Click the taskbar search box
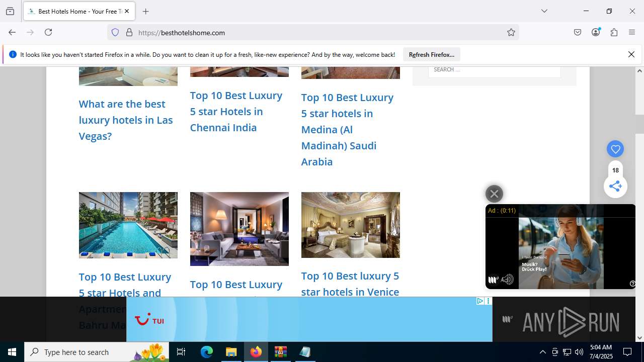644x362 pixels. (98, 352)
